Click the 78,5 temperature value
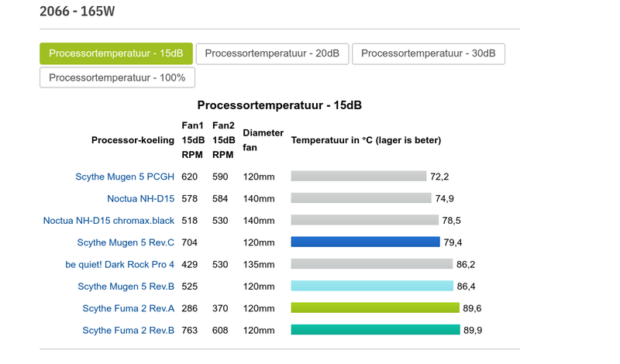The image size is (620, 364). click(x=452, y=221)
